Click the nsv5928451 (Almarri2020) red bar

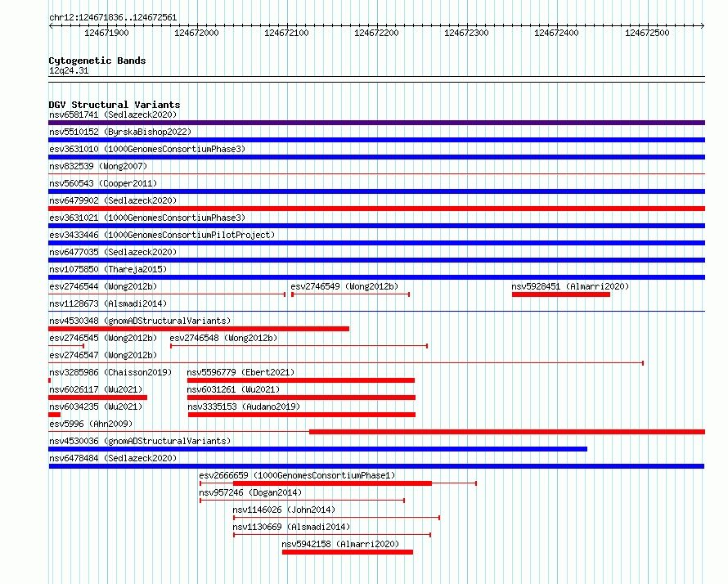click(561, 294)
